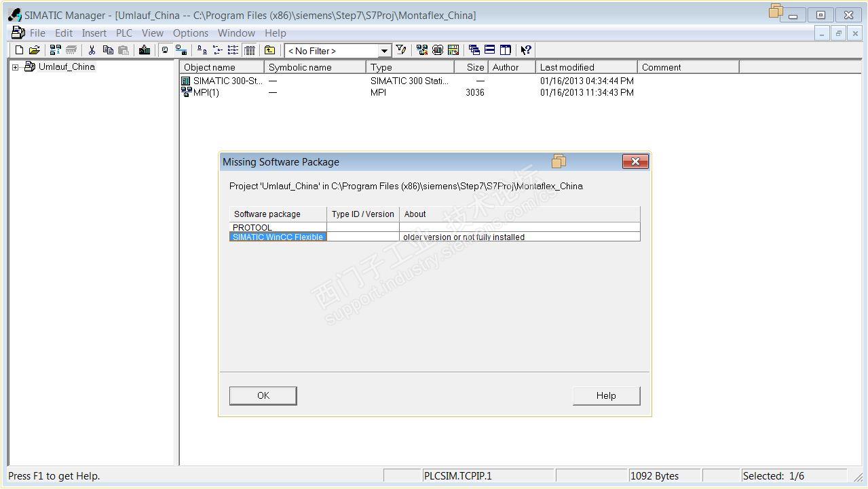
Task: Click Type ID / Version column header
Action: [x=363, y=214]
